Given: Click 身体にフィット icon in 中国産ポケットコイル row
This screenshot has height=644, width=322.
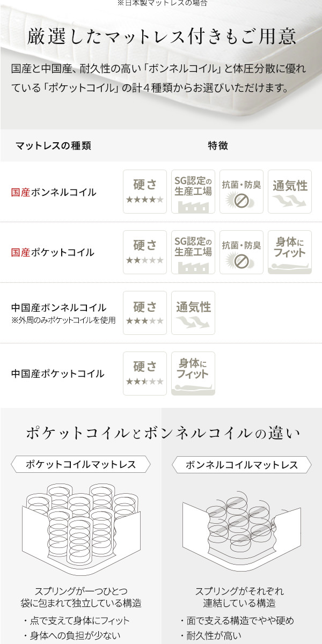Looking at the screenshot, I should click(193, 374).
